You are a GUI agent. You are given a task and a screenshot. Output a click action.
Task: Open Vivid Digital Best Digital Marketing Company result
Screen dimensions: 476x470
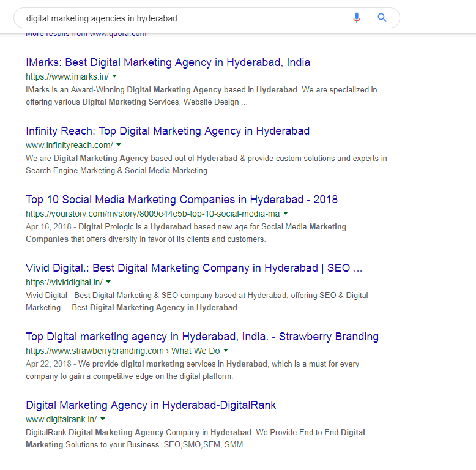tap(194, 269)
